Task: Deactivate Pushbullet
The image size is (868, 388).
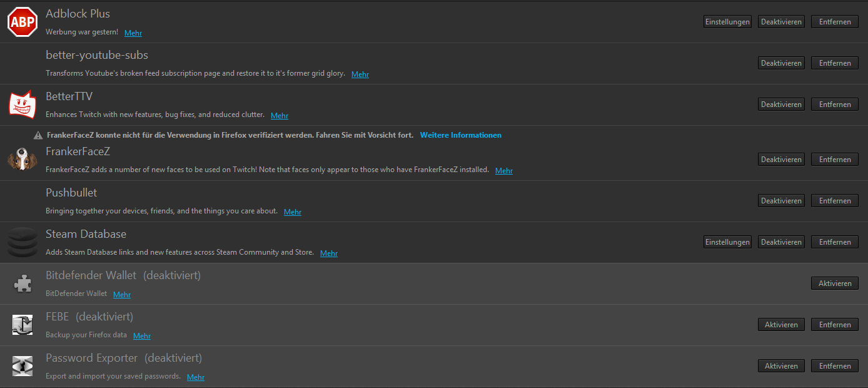Action: point(781,201)
